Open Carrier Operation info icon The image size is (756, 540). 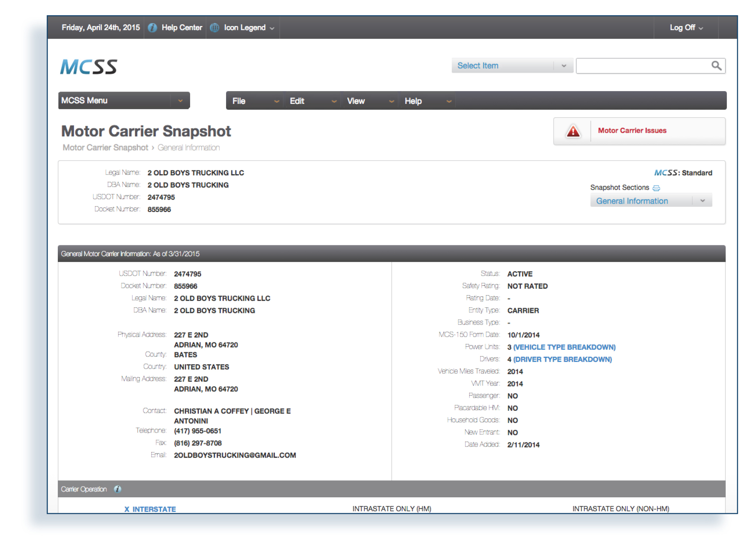(x=118, y=489)
